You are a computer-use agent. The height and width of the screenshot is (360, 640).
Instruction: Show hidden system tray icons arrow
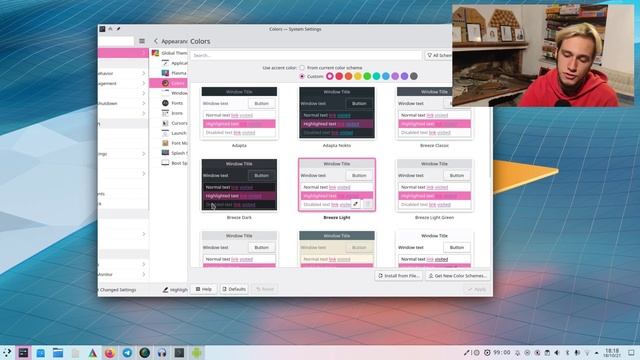(x=597, y=353)
